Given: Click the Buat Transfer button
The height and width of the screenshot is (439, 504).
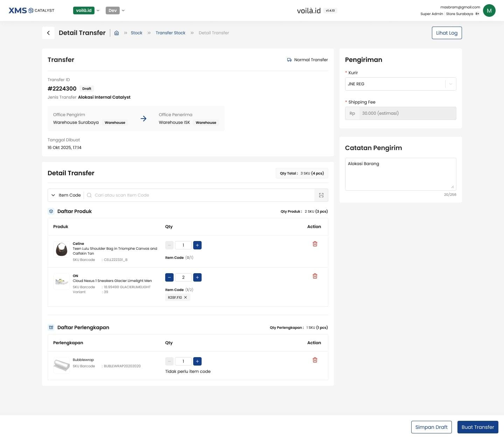Looking at the screenshot, I should point(478,427).
